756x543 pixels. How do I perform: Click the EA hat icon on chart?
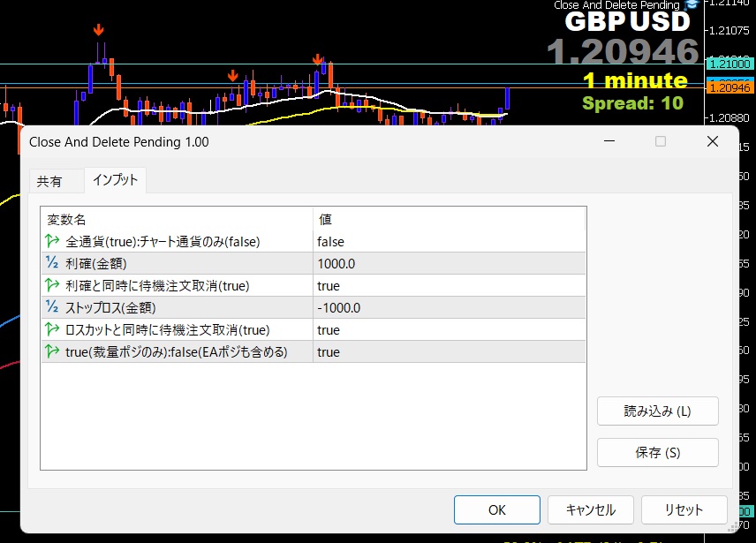click(x=692, y=4)
